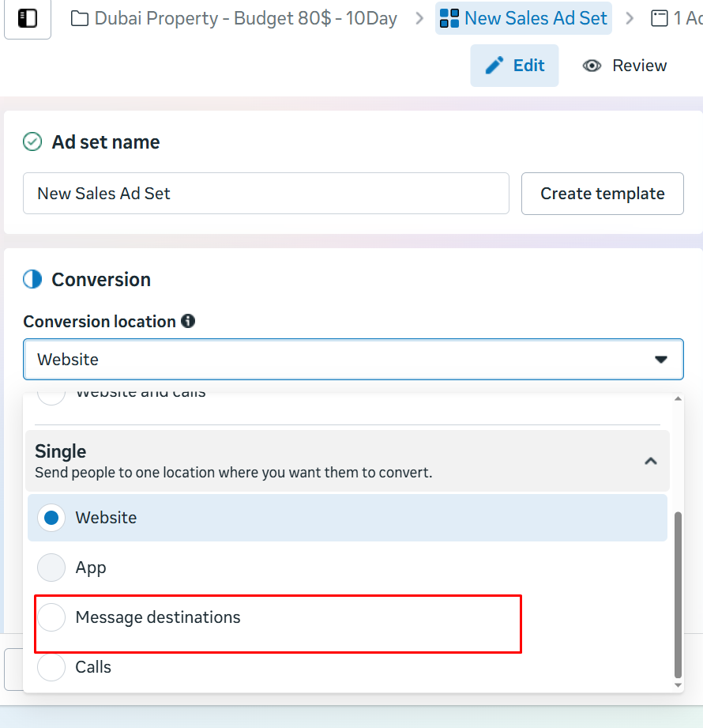The height and width of the screenshot is (728, 703).
Task: Click the green checkmark beside Ad set name
Action: (x=32, y=142)
